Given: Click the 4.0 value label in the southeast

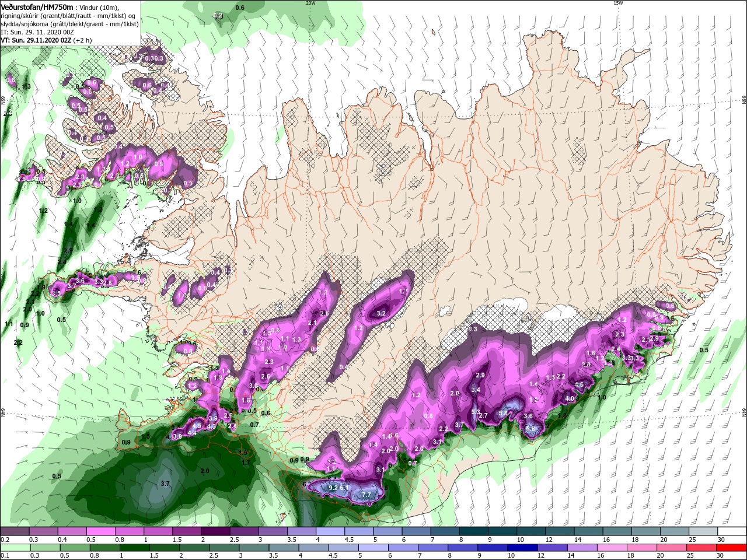Looking at the screenshot, I should (570, 399).
